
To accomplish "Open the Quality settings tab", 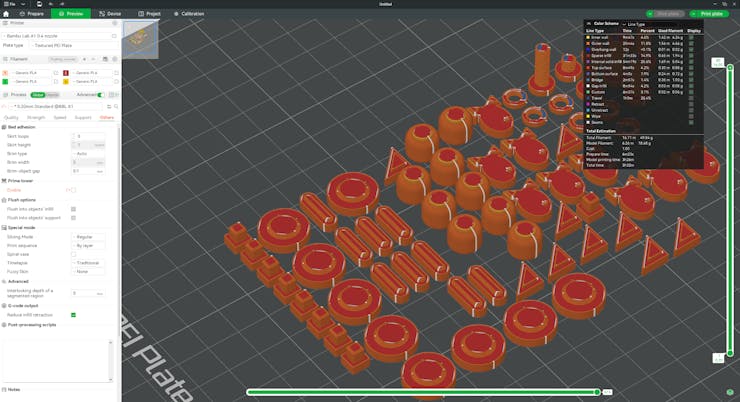I will (11, 117).
